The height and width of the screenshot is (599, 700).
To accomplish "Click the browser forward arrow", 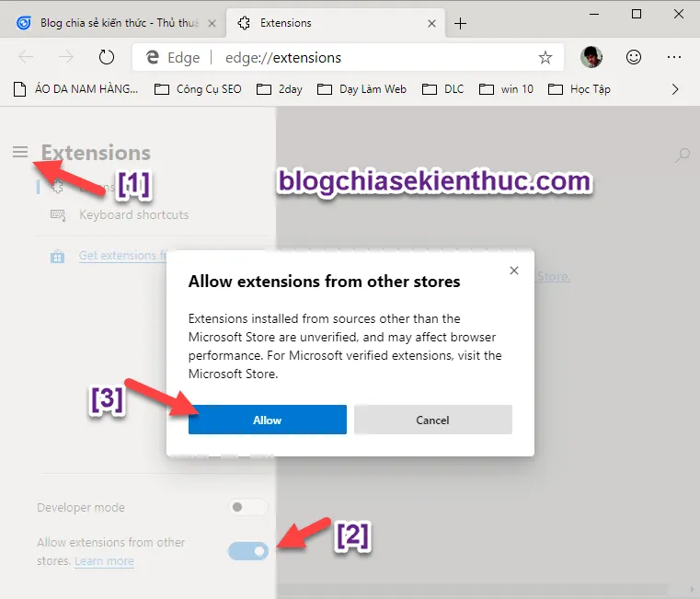I will [66, 57].
